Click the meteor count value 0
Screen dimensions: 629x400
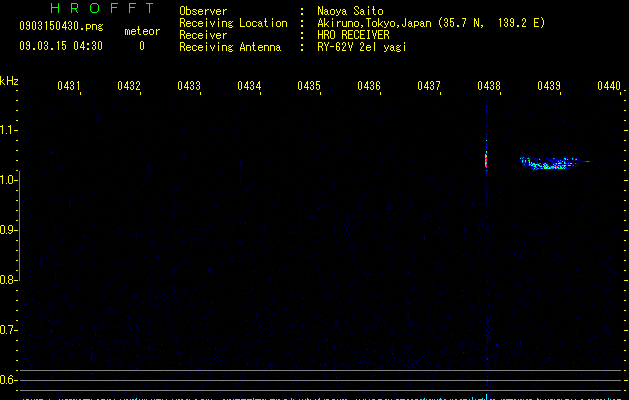pyautogui.click(x=141, y=45)
